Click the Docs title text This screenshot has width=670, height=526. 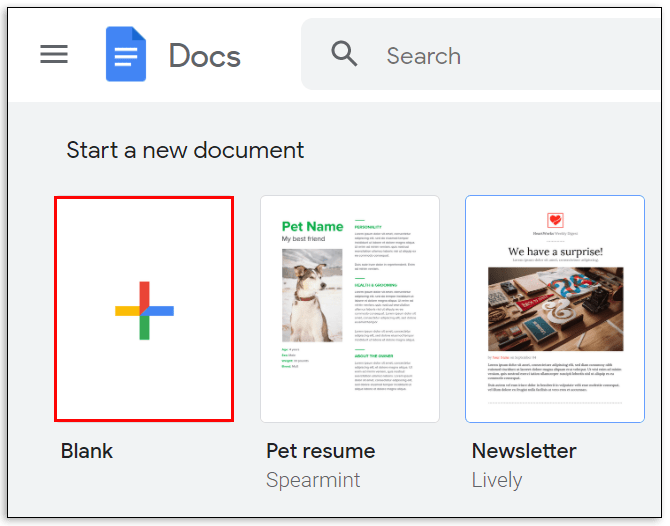[x=205, y=56]
